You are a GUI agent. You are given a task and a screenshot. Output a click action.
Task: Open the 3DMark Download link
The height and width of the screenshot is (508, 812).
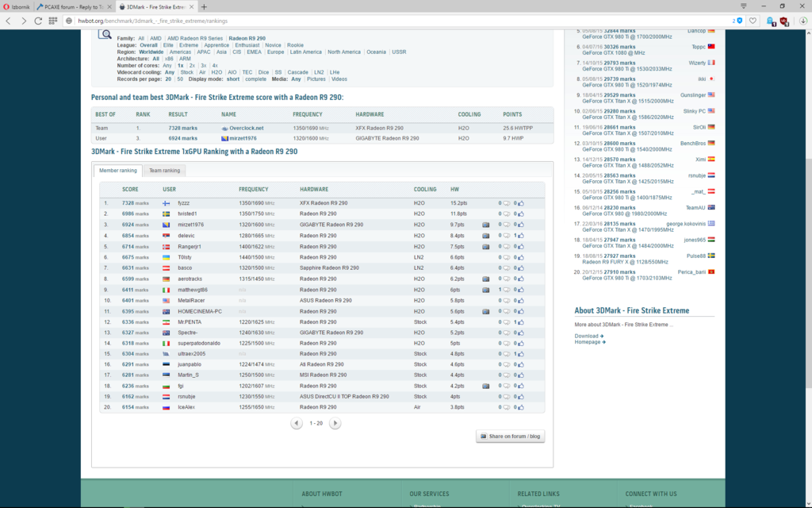(x=589, y=336)
